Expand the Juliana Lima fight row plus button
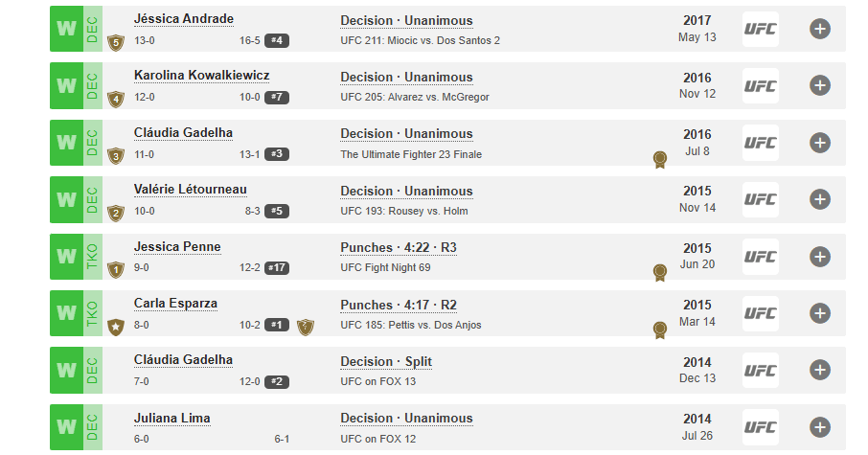 pos(820,427)
